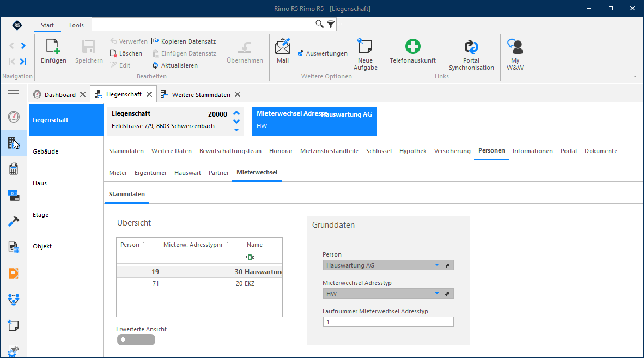Toggle the hamburger sidebar menu
The height and width of the screenshot is (358, 644).
(14, 94)
